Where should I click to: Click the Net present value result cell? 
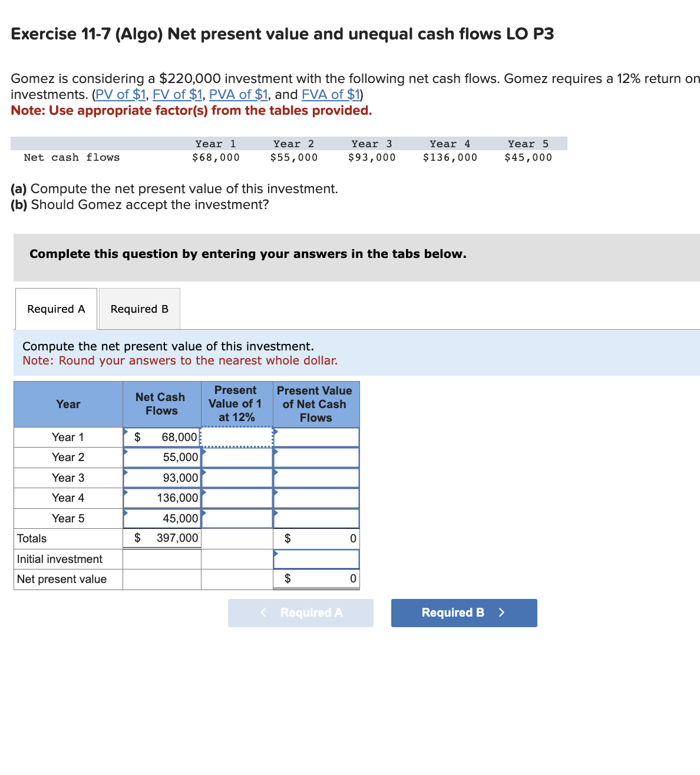[x=316, y=579]
